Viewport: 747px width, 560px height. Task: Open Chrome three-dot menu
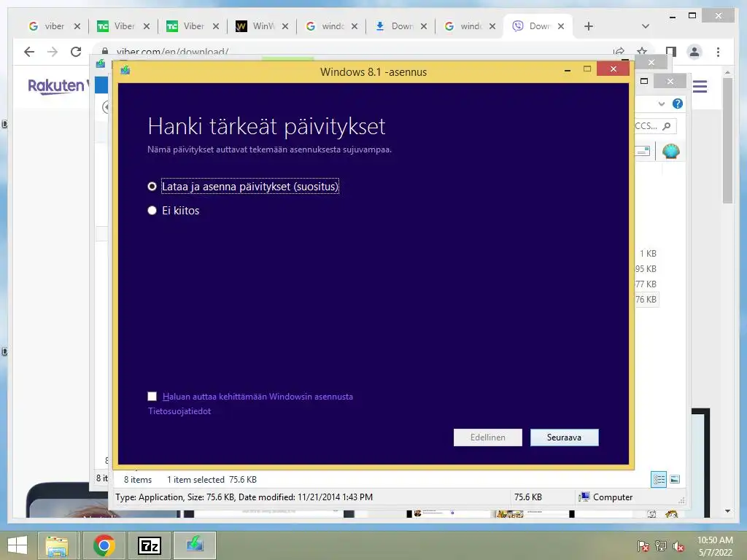pos(718,52)
